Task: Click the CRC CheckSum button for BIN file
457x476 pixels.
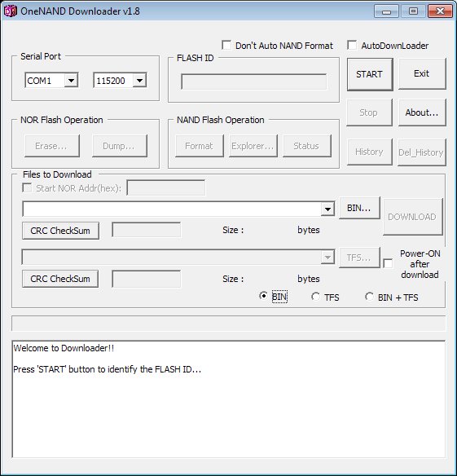Action: click(x=60, y=231)
